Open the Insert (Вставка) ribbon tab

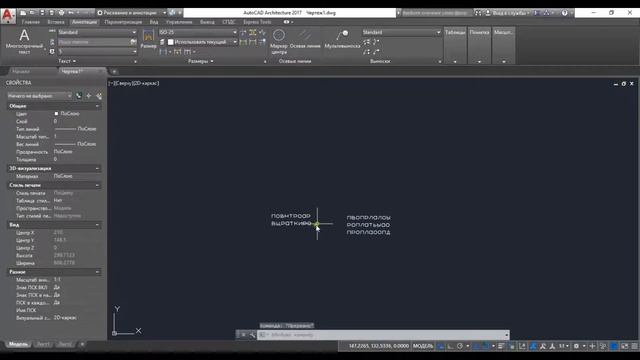click(x=56, y=22)
